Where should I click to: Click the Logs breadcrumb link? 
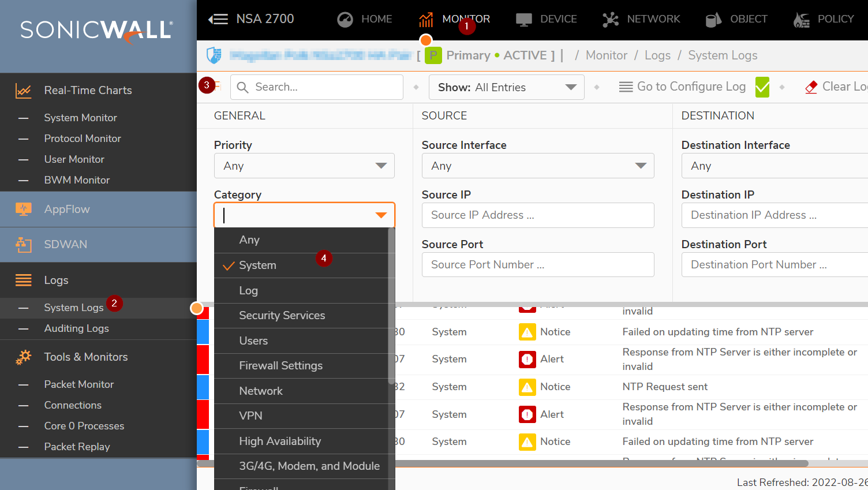[657, 55]
